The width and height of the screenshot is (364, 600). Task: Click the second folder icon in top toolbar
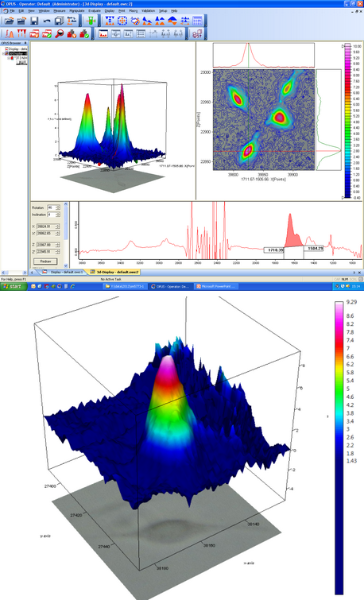(x=21, y=21)
